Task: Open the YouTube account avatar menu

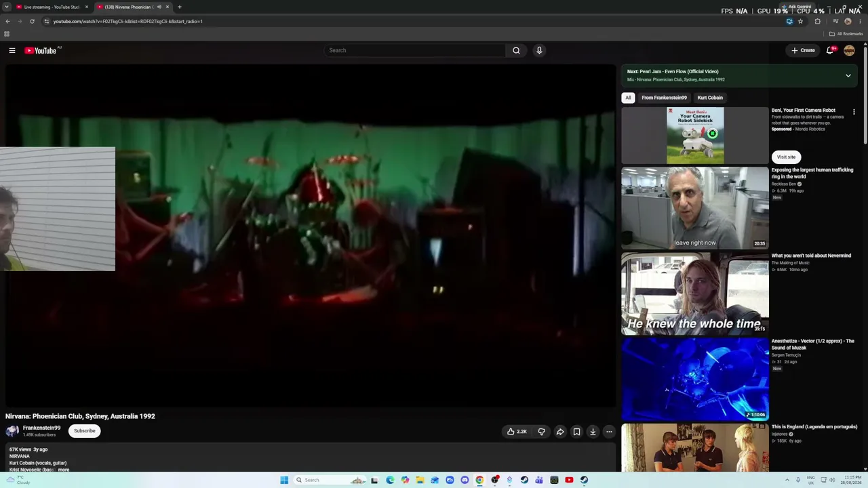Action: tap(849, 50)
